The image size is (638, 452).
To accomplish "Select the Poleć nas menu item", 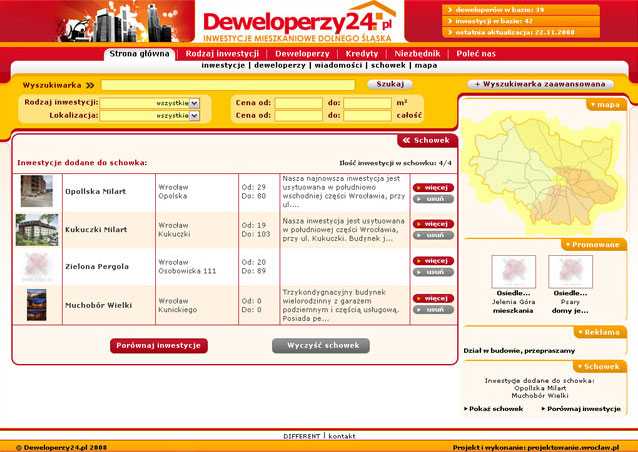I will pos(476,54).
